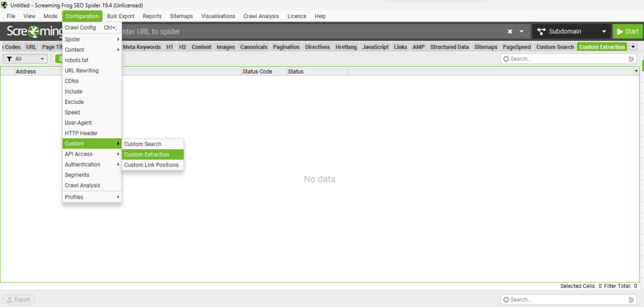
Task: Open the Mode menu
Action: [x=50, y=16]
